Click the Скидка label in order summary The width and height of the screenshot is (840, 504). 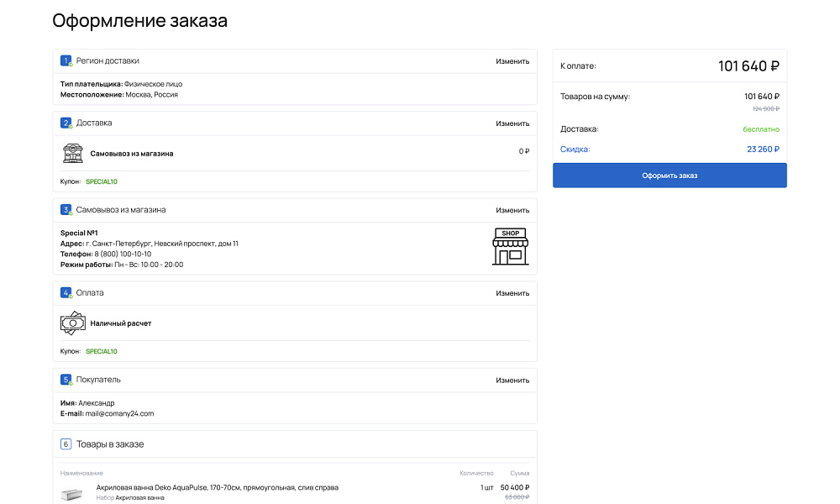point(575,150)
